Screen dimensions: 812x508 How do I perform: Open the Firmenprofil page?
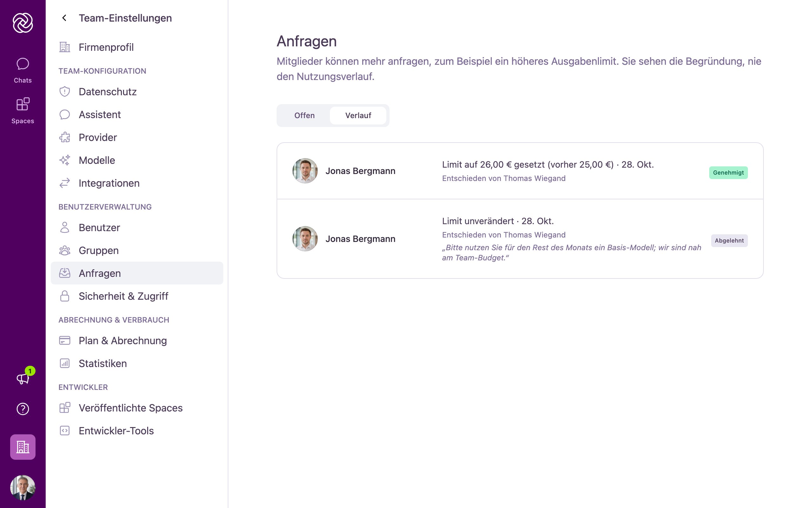coord(137,47)
